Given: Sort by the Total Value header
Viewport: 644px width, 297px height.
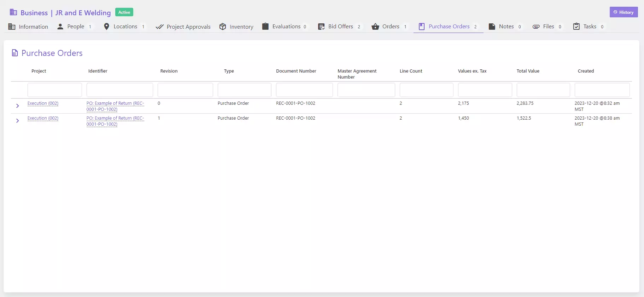Looking at the screenshot, I should coord(528,71).
